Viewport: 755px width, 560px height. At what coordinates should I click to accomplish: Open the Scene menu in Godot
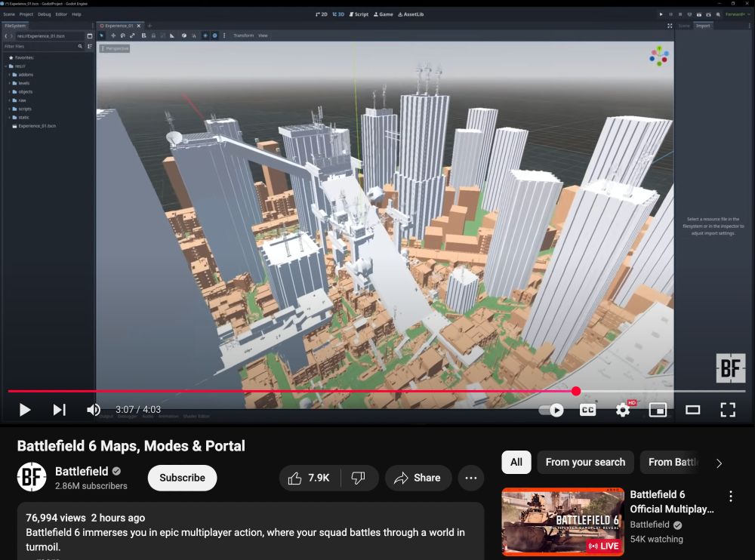tap(9, 14)
